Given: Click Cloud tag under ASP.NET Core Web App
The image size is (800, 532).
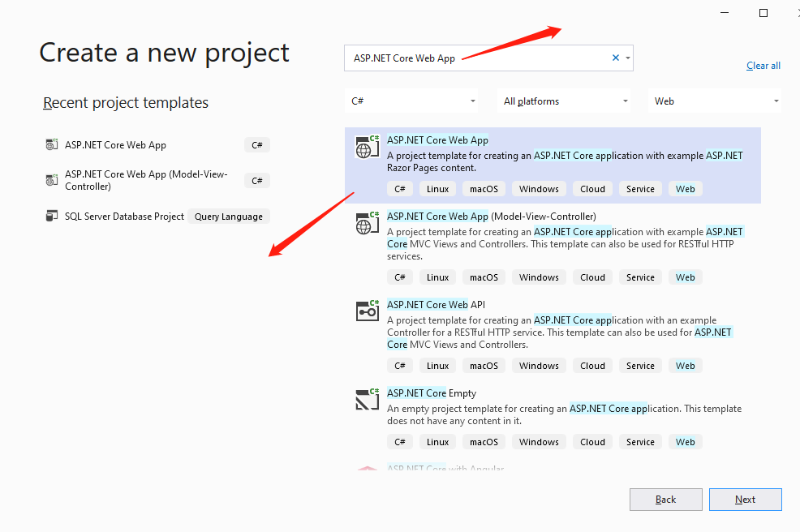Looking at the screenshot, I should click(592, 189).
